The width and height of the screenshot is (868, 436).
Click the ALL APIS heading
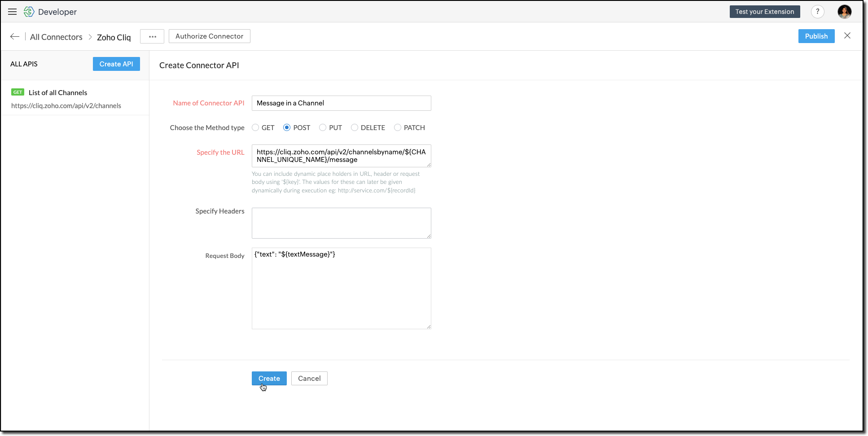(x=24, y=64)
